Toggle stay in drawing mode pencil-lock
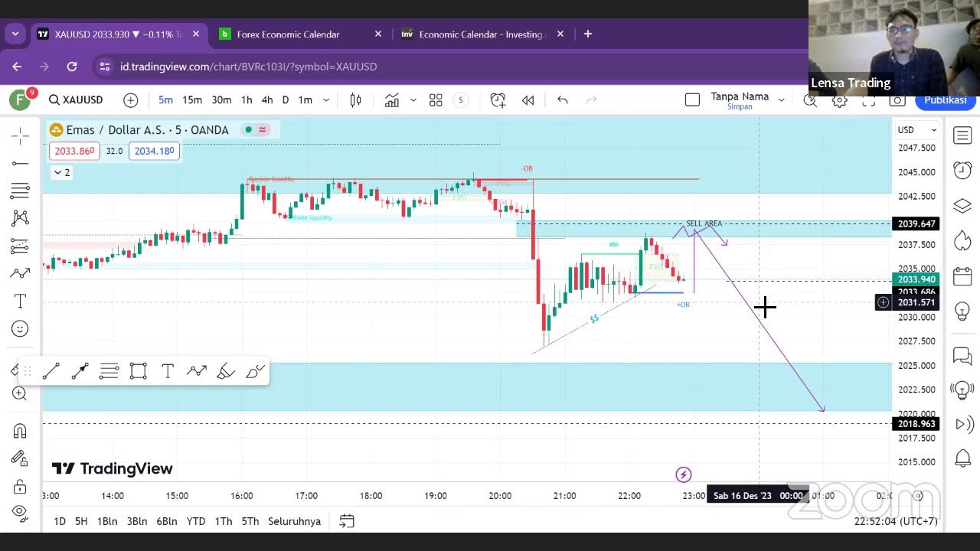Viewport: 980px width, 551px height. coord(20,458)
